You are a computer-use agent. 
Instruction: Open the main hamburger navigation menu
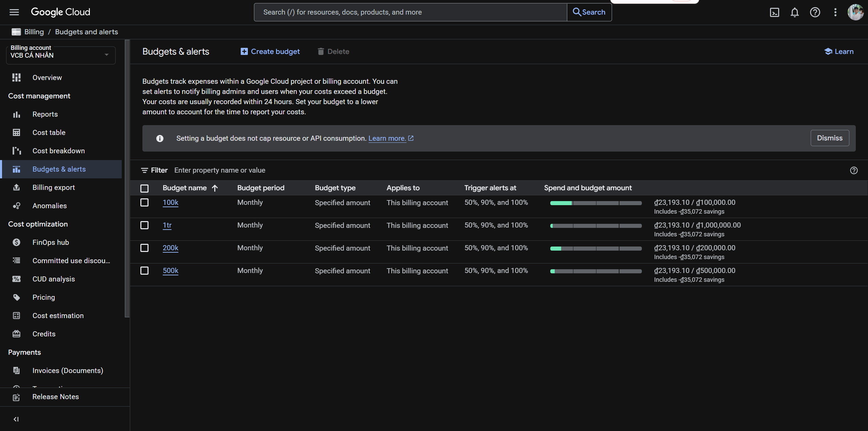tap(14, 12)
